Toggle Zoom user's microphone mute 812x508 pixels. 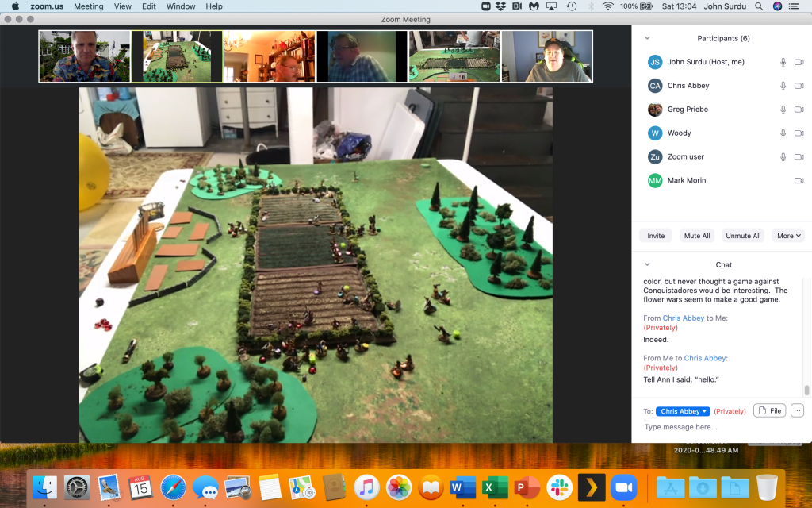783,157
